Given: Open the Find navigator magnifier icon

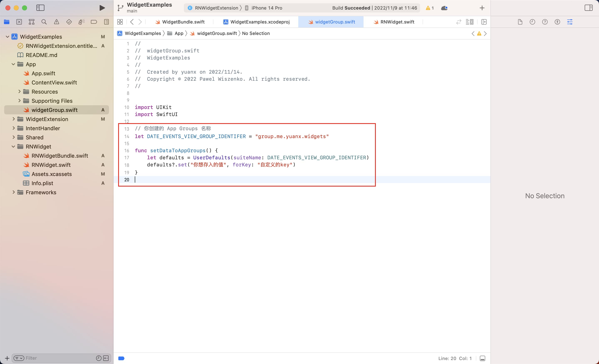Looking at the screenshot, I should (44, 22).
